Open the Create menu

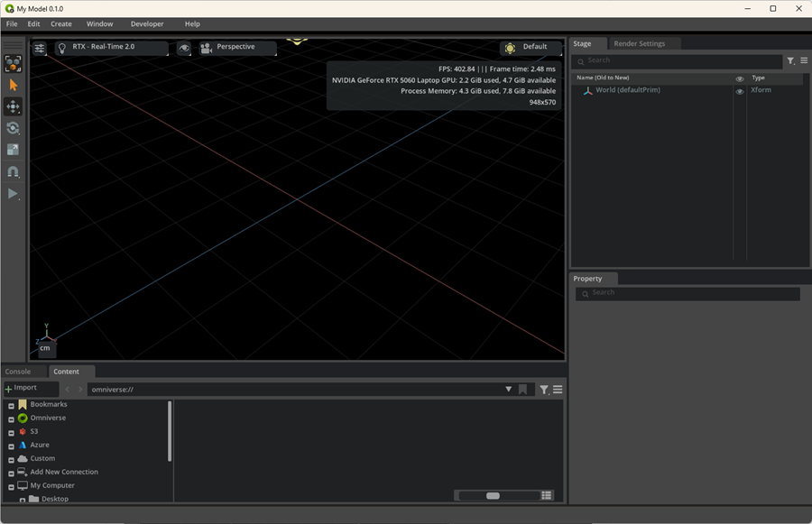[x=61, y=23]
